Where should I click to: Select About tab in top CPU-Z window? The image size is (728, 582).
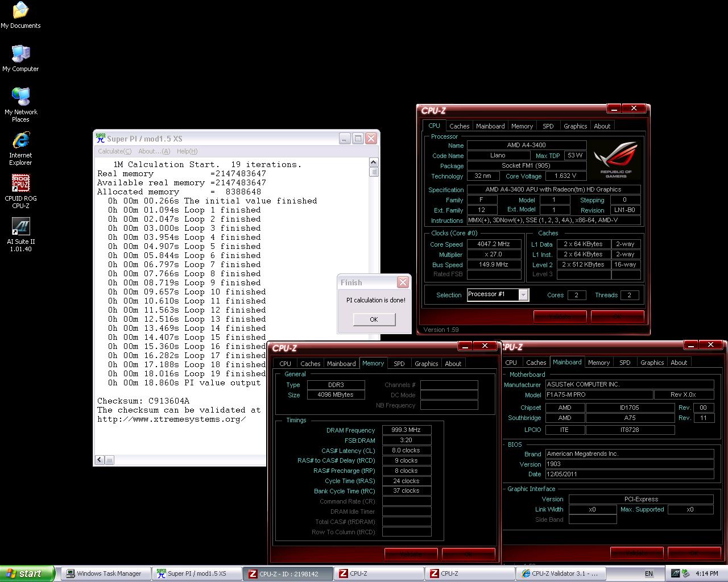pos(602,126)
